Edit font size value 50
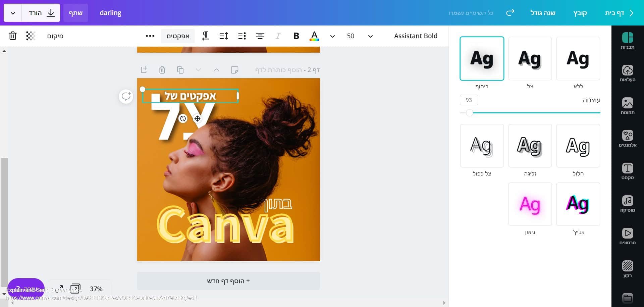The height and width of the screenshot is (307, 644). [350, 36]
